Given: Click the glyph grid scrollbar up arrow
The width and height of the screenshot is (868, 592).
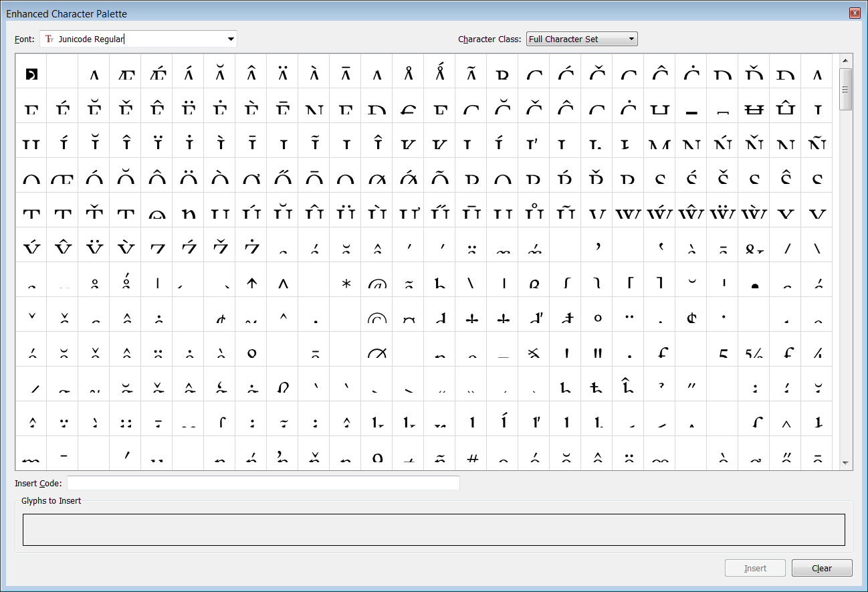Looking at the screenshot, I should (845, 61).
